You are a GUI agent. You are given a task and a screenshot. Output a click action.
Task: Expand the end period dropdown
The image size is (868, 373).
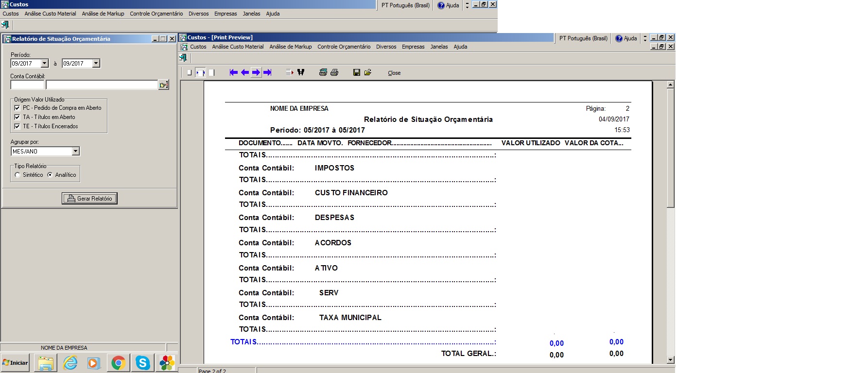pyautogui.click(x=96, y=63)
